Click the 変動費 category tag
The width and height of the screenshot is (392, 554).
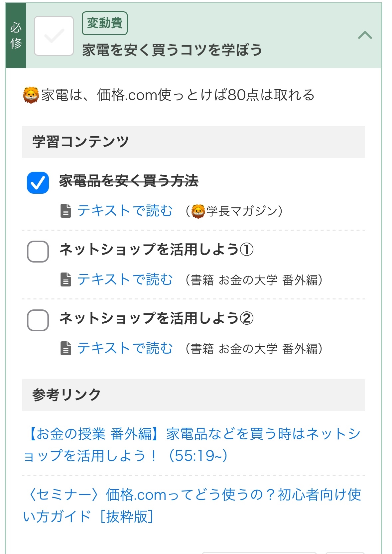(x=105, y=23)
